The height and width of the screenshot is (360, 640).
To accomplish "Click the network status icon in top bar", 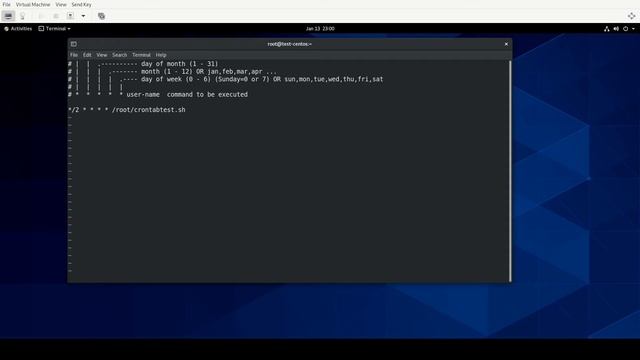I will click(x=607, y=29).
